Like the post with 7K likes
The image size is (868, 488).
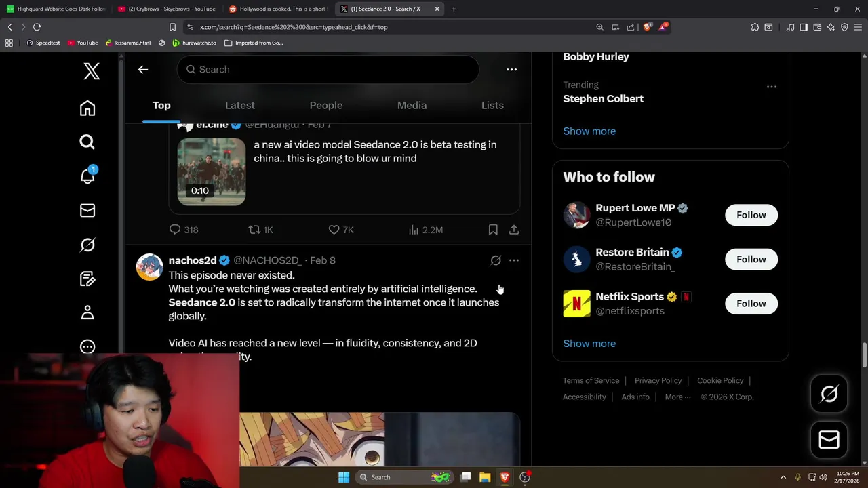tap(341, 230)
